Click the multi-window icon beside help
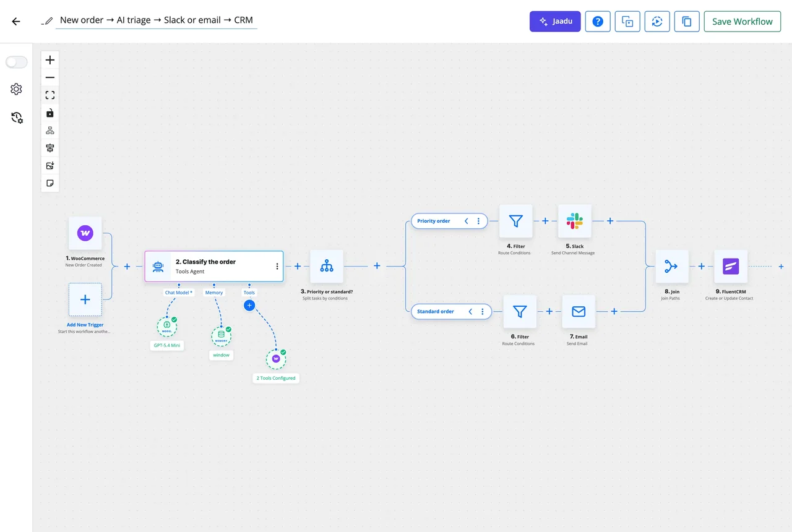Screen dimensions: 792x532 pos(627,21)
